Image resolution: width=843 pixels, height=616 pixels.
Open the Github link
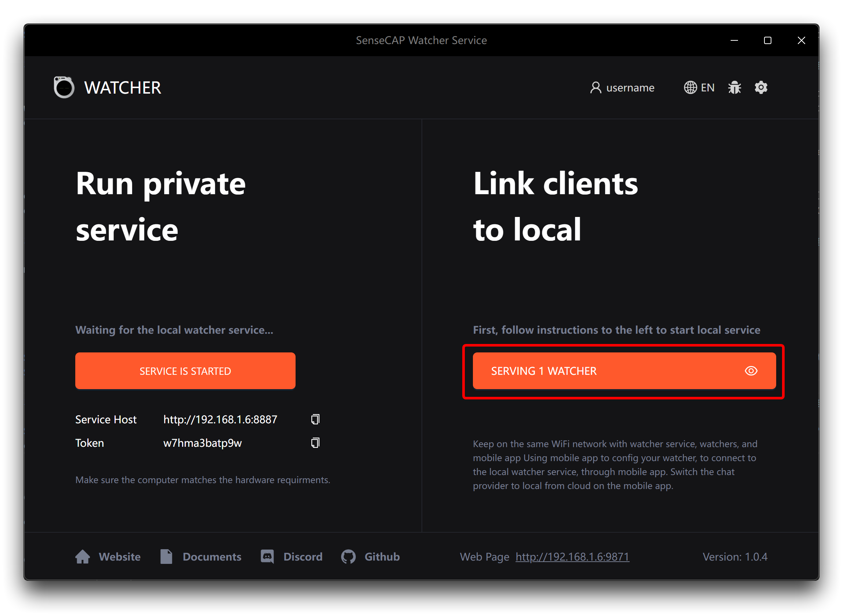point(382,557)
